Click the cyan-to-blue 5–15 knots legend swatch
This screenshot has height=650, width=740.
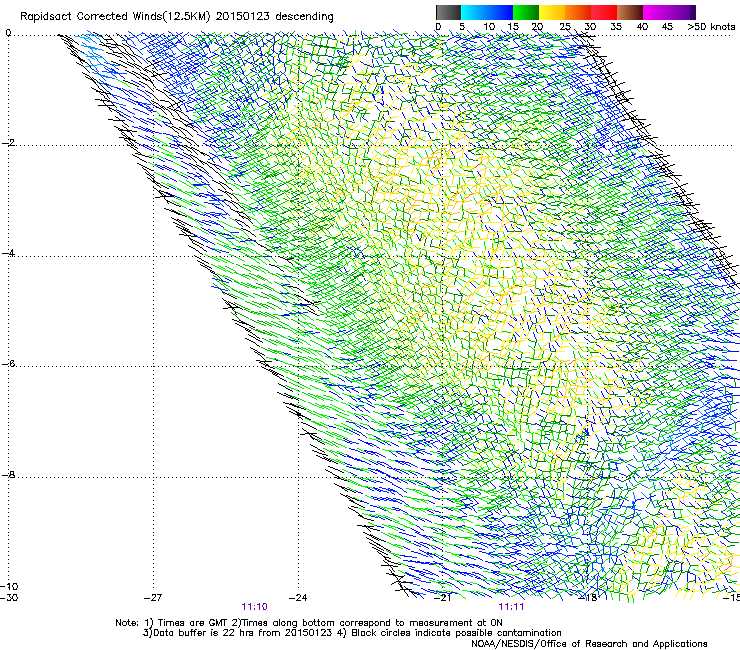tap(487, 12)
